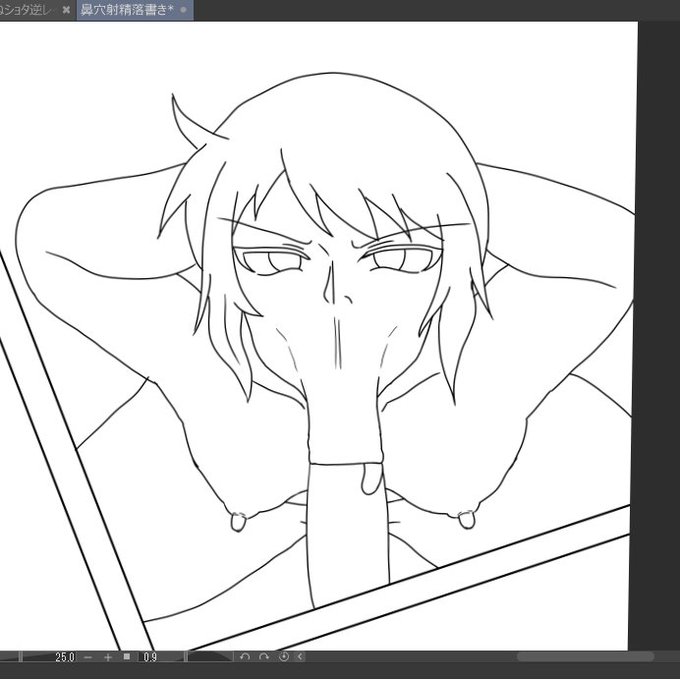This screenshot has height=680, width=680.
Task: Zoom in with the plus icon
Action: [108, 657]
